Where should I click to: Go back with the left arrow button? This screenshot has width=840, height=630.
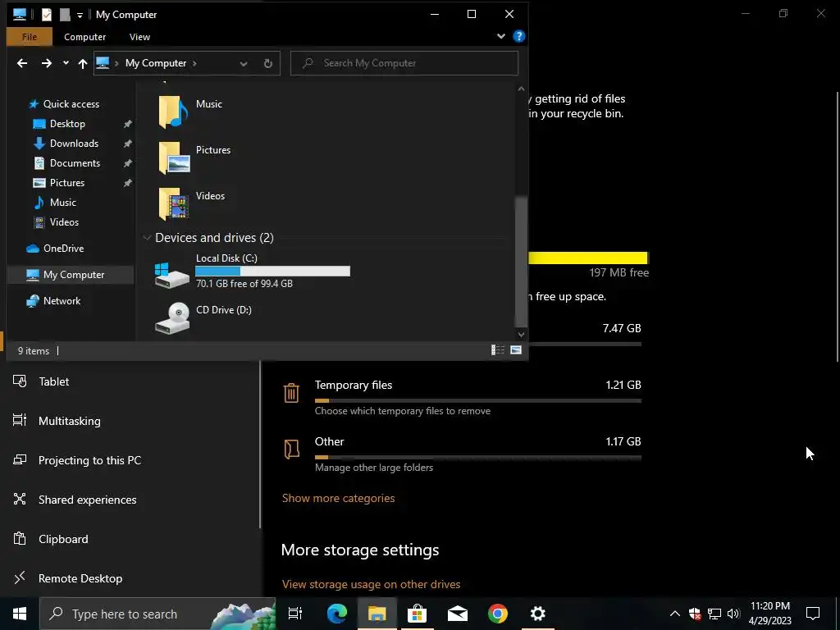tap(22, 63)
